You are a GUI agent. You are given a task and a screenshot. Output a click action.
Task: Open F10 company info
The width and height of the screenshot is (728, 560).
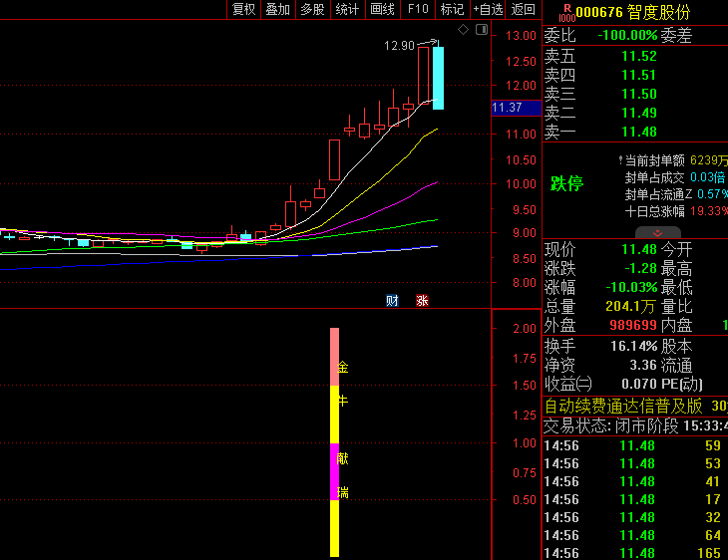pos(418,9)
